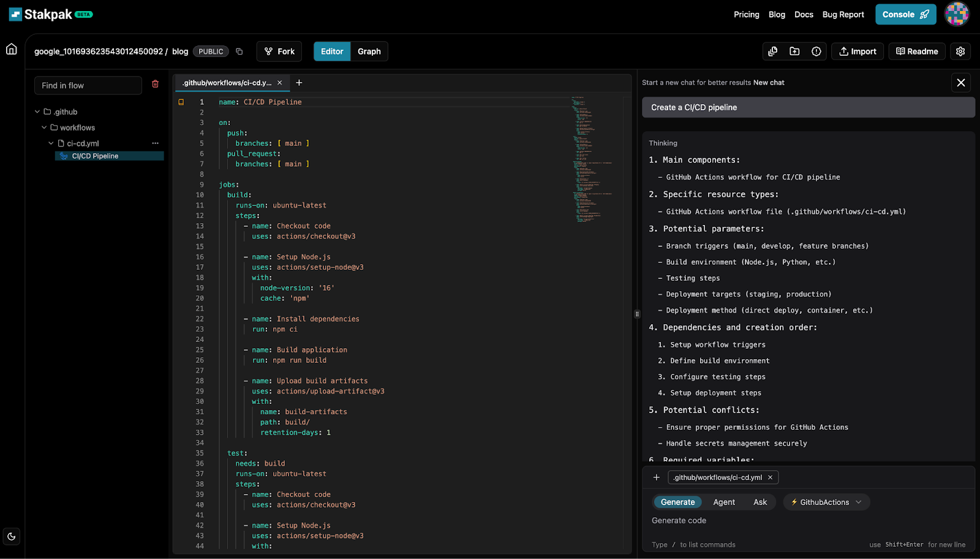Open GithubActions provisioner dropdown
This screenshot has height=559, width=980.
(x=826, y=502)
